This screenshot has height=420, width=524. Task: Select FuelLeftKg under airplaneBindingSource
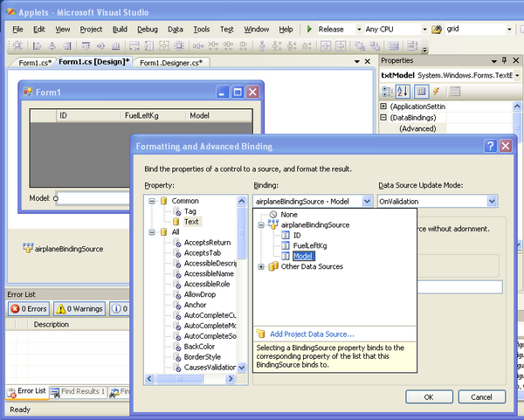tap(310, 245)
